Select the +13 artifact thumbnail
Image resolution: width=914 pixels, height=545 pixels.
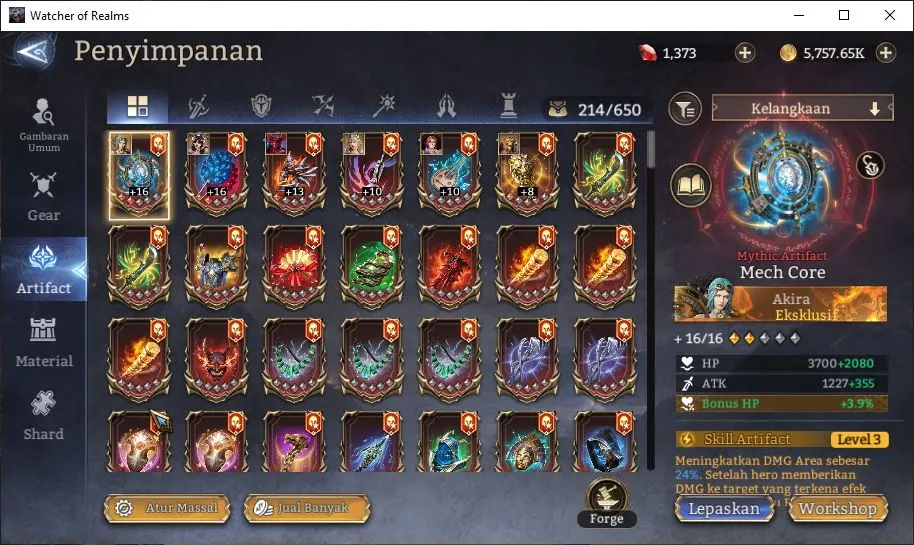click(x=294, y=171)
